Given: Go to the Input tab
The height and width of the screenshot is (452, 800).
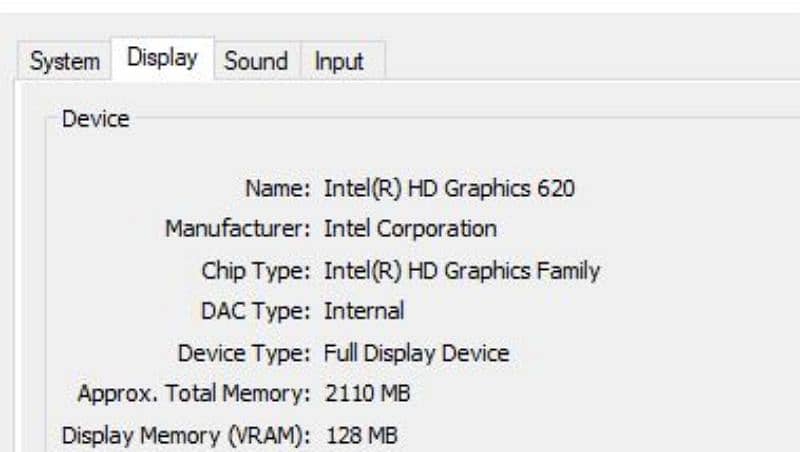Looking at the screenshot, I should (x=339, y=61).
